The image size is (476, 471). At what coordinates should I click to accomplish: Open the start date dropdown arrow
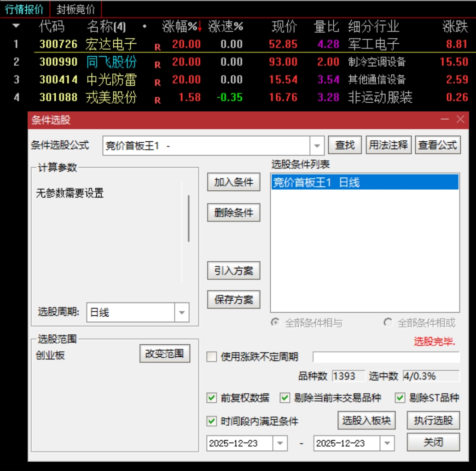coord(280,443)
